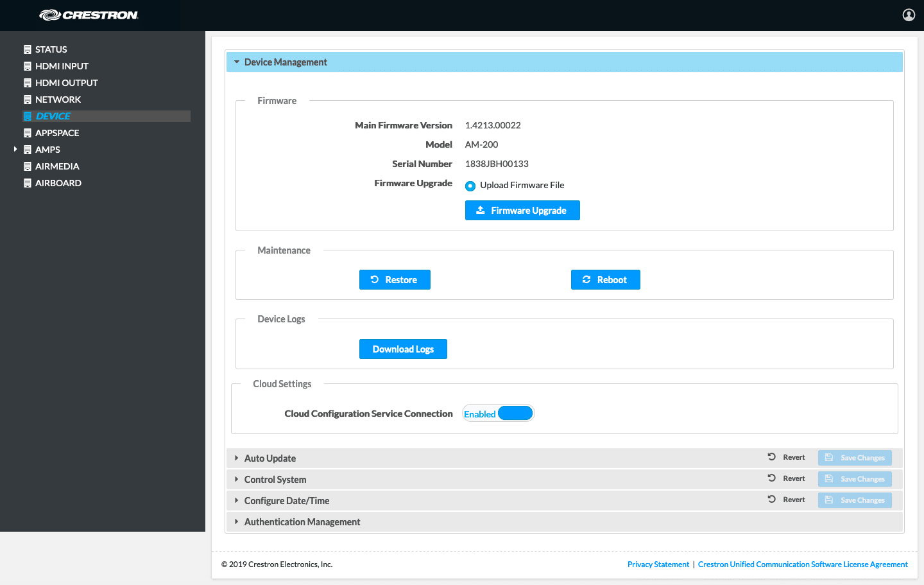Click the save disk icon for Control System
Image resolution: width=924 pixels, height=585 pixels.
[x=829, y=479]
